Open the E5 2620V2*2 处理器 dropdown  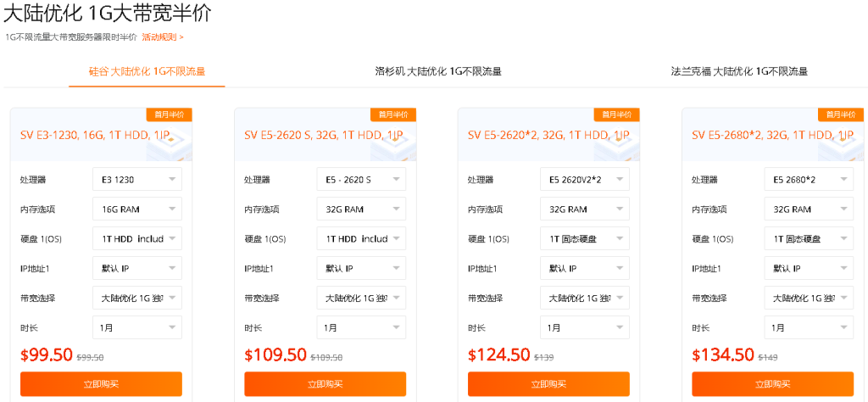(585, 180)
